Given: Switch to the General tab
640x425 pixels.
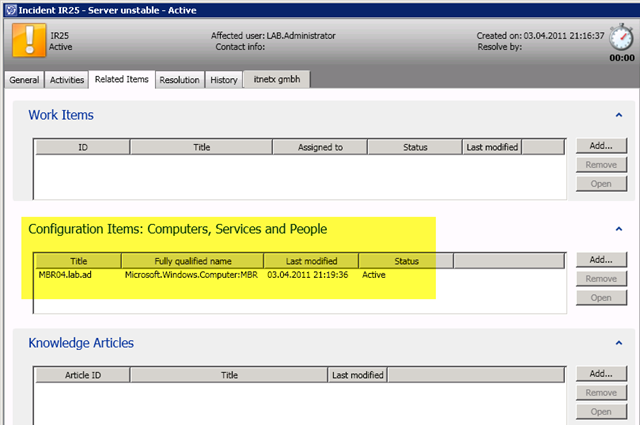Looking at the screenshot, I should (25, 80).
